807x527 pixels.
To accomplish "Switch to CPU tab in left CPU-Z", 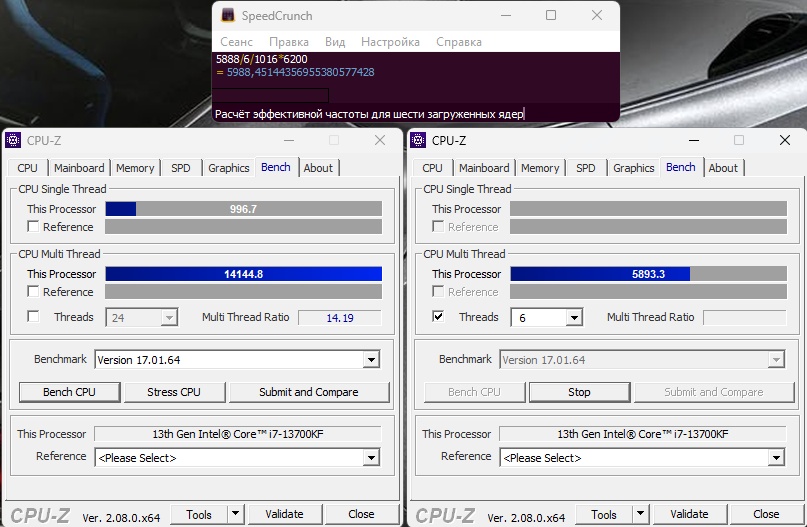I will 27,168.
